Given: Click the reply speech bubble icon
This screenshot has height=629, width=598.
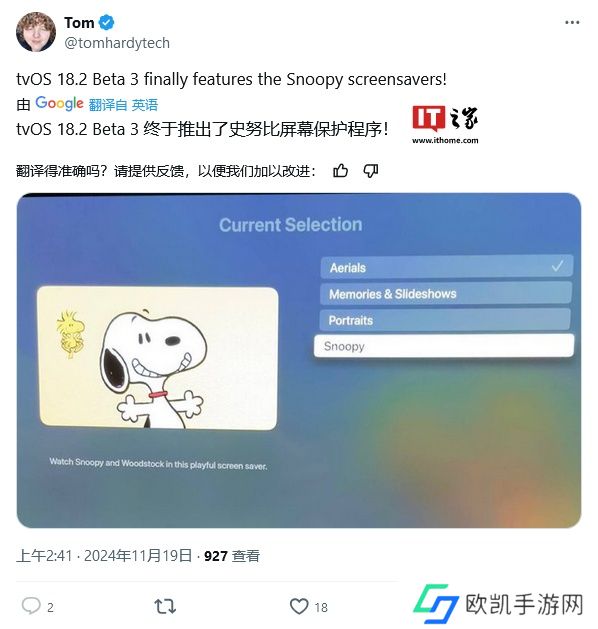Looking at the screenshot, I should coord(31,606).
